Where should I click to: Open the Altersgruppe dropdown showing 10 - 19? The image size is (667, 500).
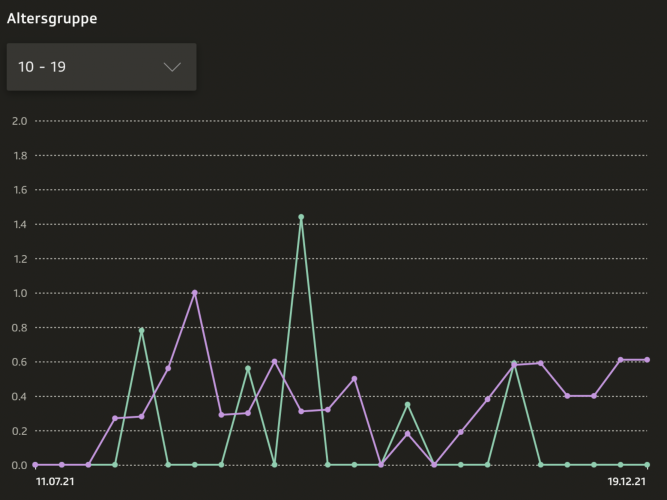point(101,67)
